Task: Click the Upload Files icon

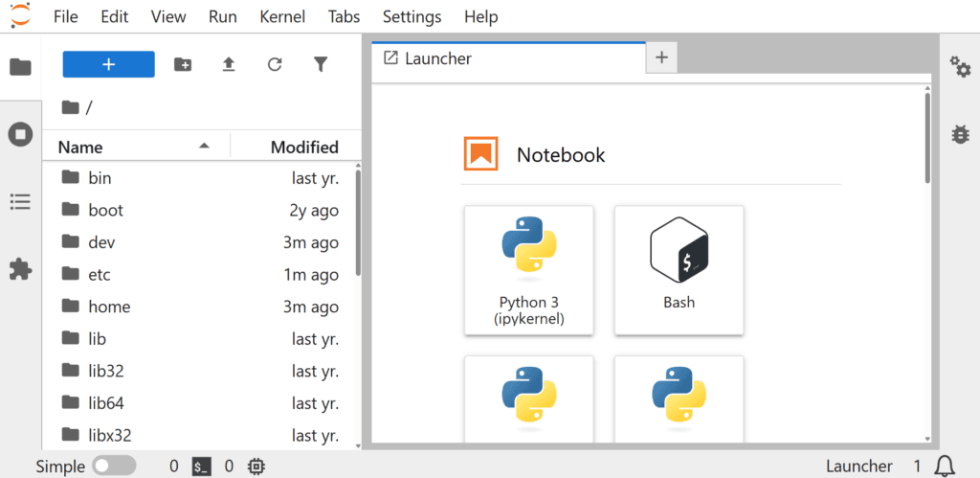Action: pos(229,64)
